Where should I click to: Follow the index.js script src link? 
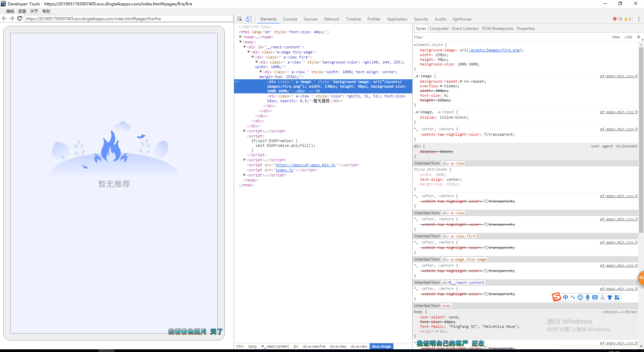coord(284,170)
